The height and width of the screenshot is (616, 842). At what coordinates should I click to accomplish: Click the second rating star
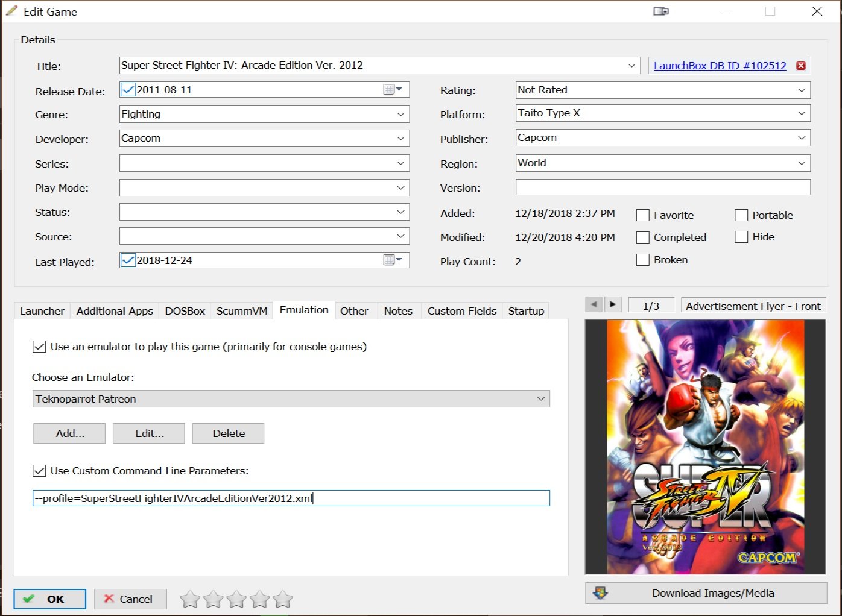click(213, 599)
